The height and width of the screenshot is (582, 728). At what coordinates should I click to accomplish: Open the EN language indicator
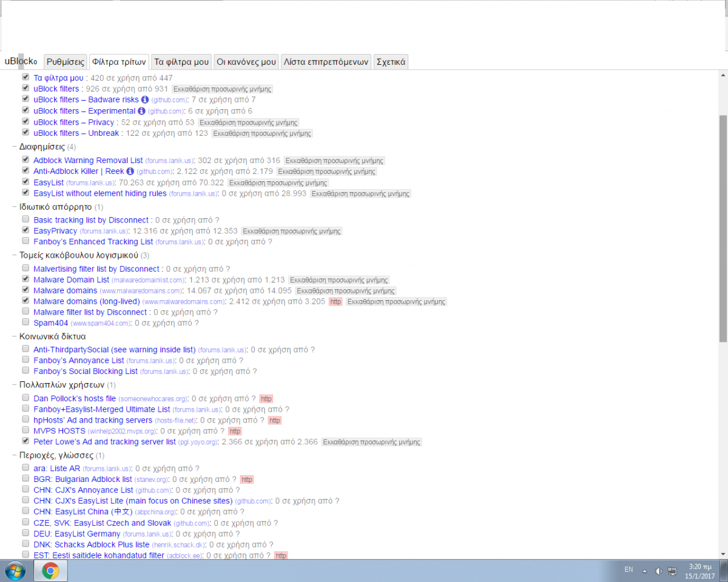click(629, 570)
